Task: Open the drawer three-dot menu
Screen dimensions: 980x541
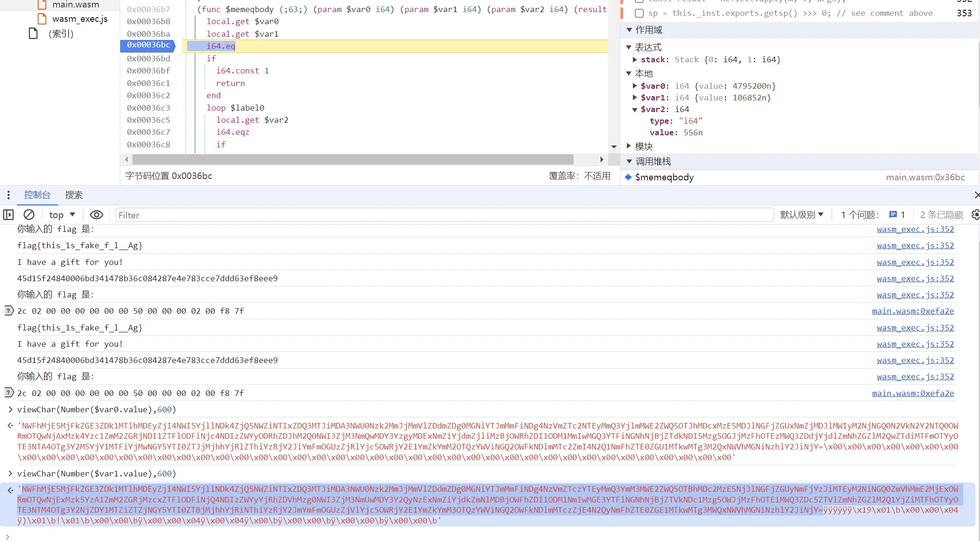Action: point(8,195)
